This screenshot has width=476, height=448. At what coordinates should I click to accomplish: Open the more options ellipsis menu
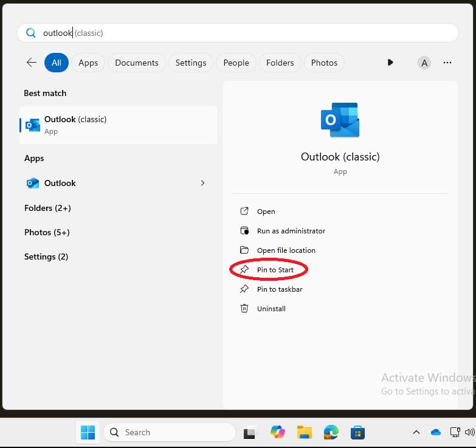[x=447, y=63]
